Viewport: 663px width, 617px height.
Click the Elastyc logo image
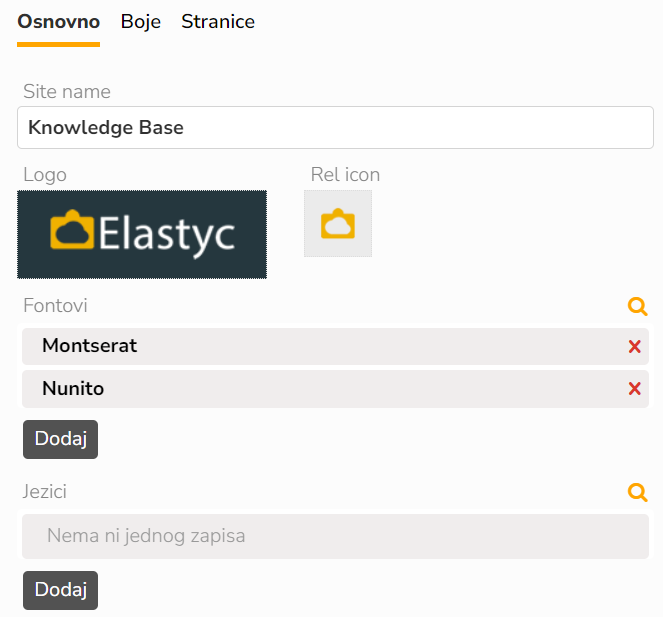pyautogui.click(x=142, y=234)
